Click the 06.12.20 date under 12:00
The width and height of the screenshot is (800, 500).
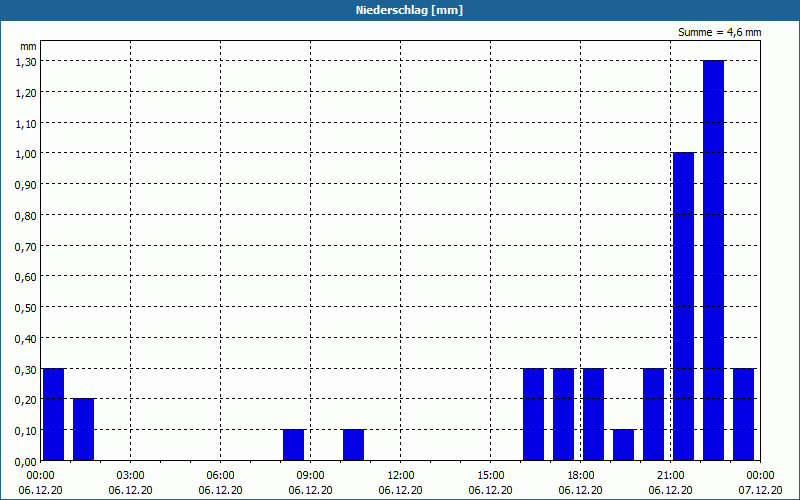(401, 490)
